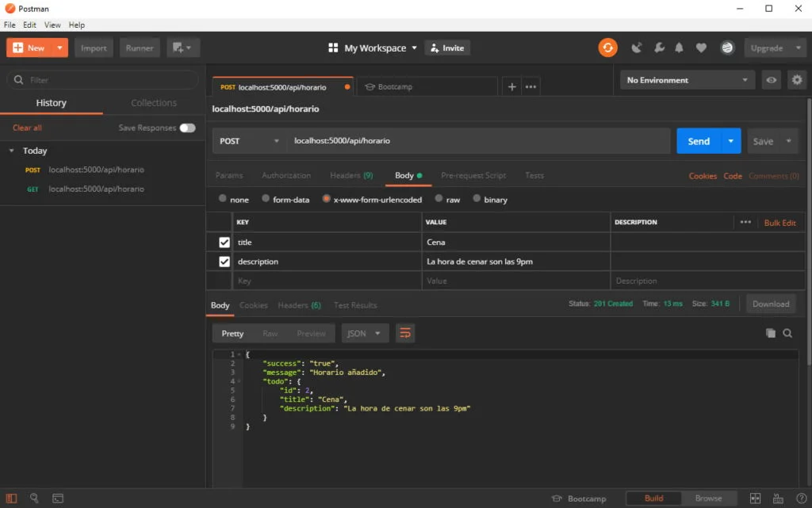
Task: Open the Edit menu
Action: tap(29, 25)
